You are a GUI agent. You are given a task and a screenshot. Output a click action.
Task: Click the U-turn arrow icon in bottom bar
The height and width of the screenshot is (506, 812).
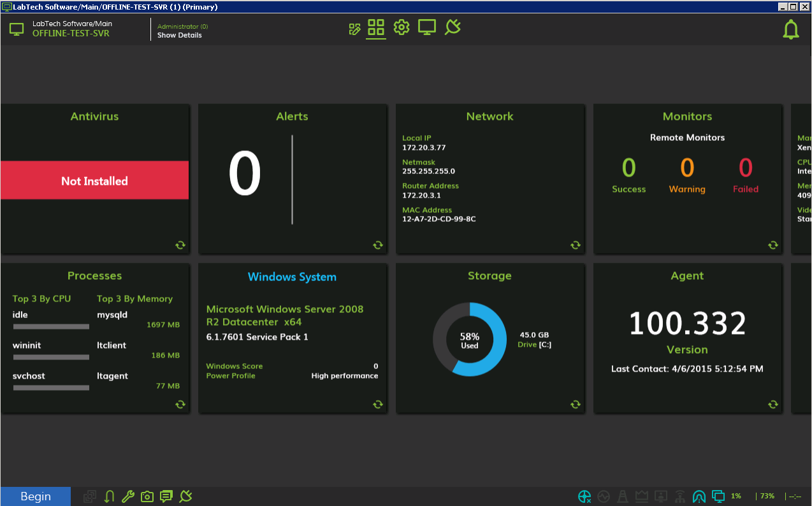point(109,496)
